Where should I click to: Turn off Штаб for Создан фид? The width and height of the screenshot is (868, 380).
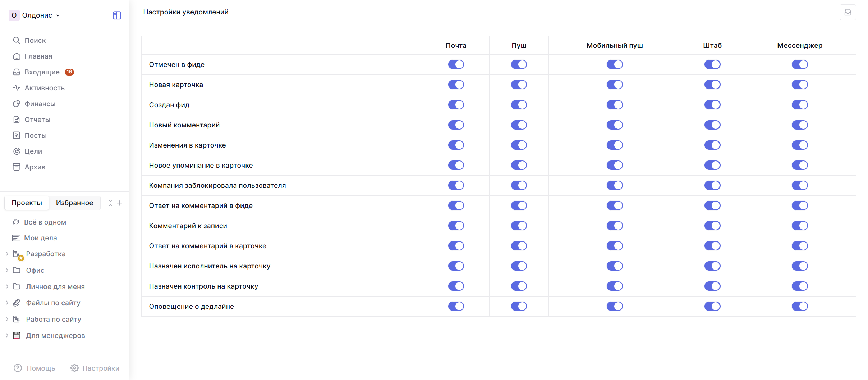(x=712, y=105)
